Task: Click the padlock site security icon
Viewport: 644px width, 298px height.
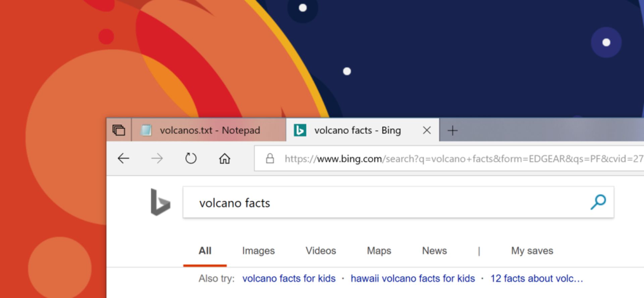Action: 270,159
